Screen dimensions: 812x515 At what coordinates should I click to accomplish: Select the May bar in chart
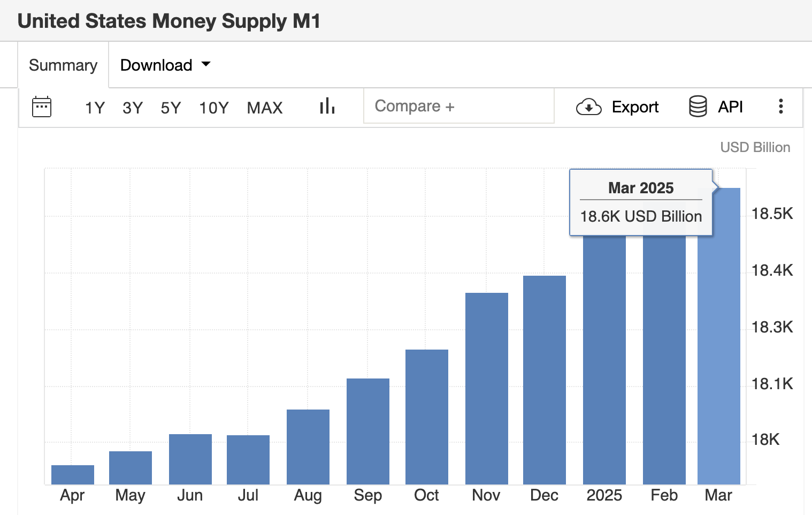coord(131,468)
